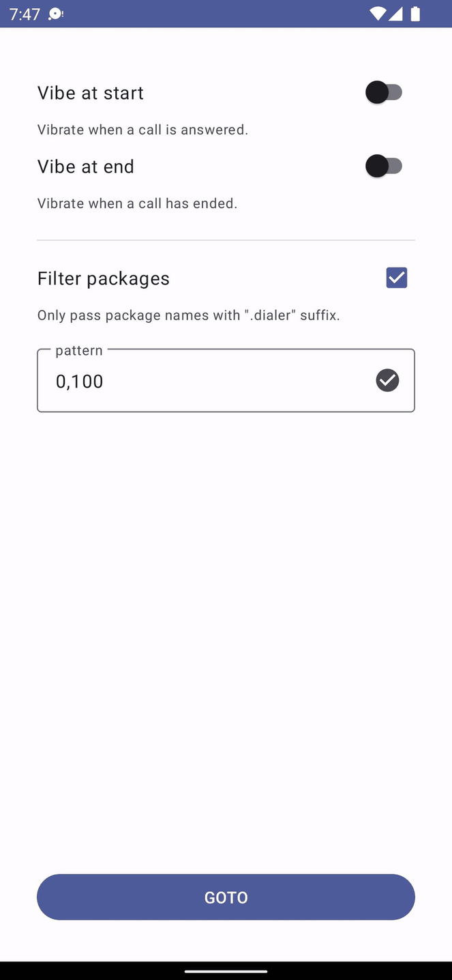Tap the Wi-Fi icon in the status bar
This screenshot has height=980, width=452.
378,14
